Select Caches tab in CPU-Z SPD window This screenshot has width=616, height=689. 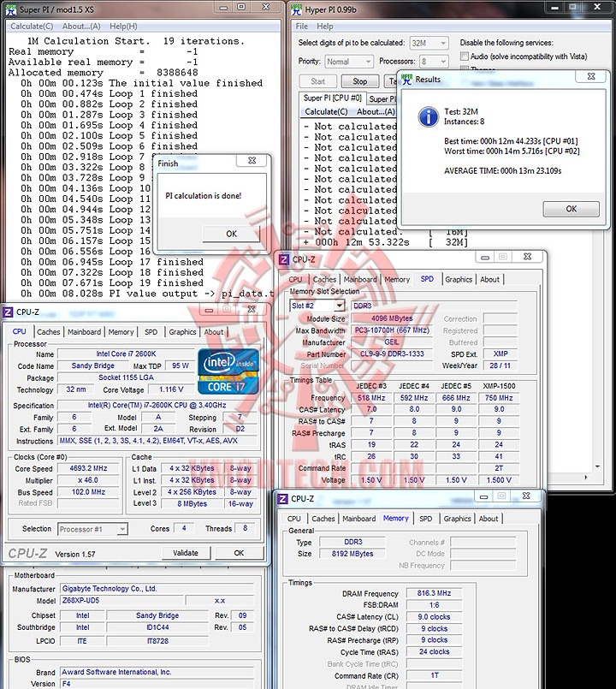point(324,280)
